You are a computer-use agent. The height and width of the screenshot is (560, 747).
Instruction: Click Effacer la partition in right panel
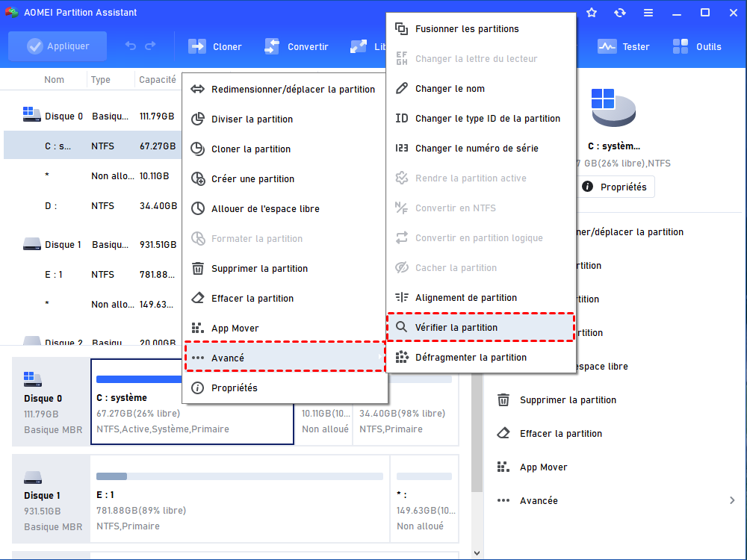(561, 434)
